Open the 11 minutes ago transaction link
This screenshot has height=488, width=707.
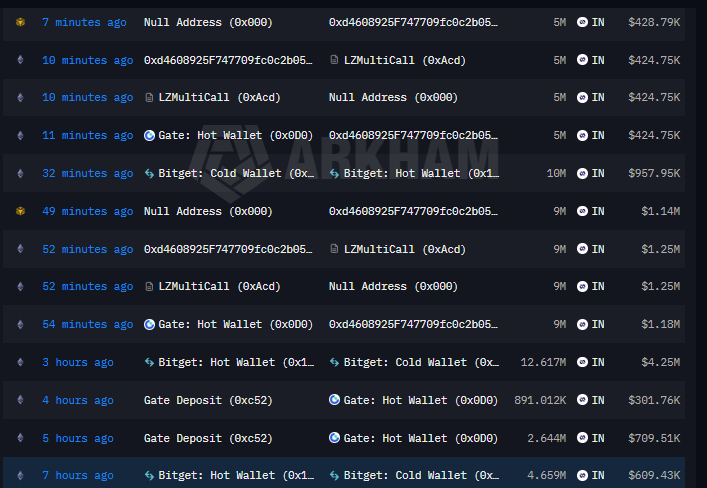tap(87, 135)
